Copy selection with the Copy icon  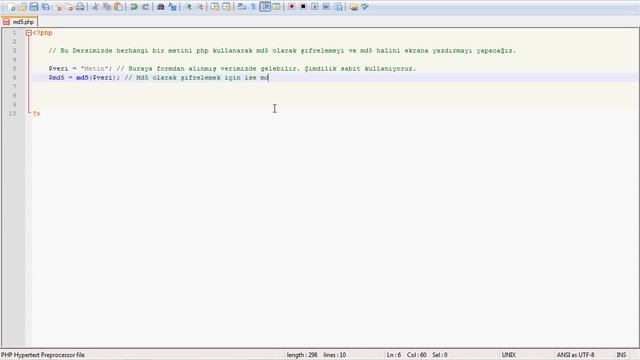pos(107,7)
